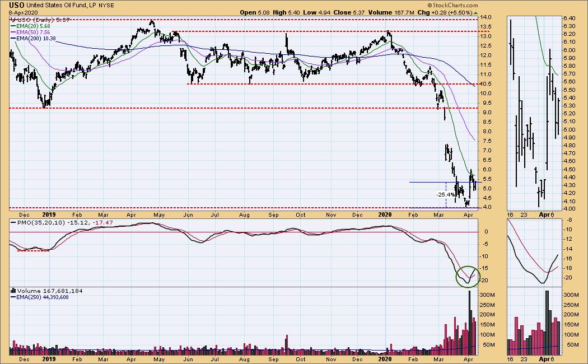Click the -18 label on the side PMO axis

568,268
